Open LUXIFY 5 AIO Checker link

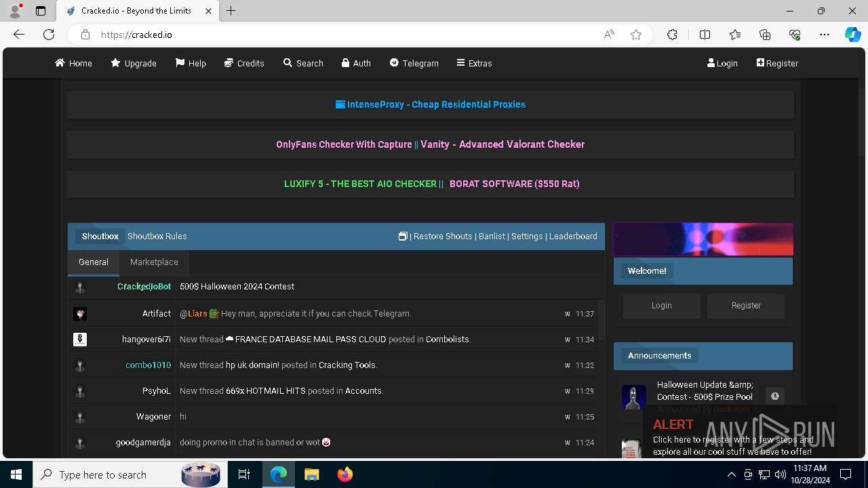pos(360,184)
